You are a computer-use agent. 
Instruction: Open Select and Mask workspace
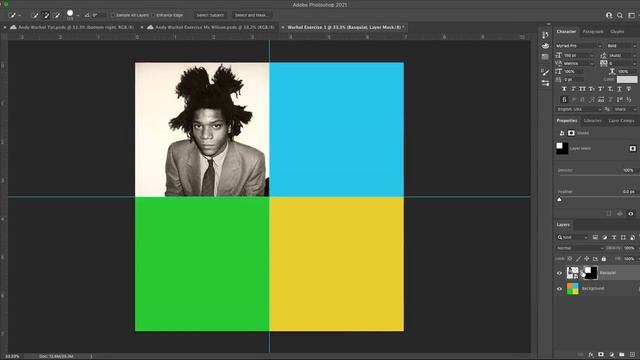[x=251, y=15]
